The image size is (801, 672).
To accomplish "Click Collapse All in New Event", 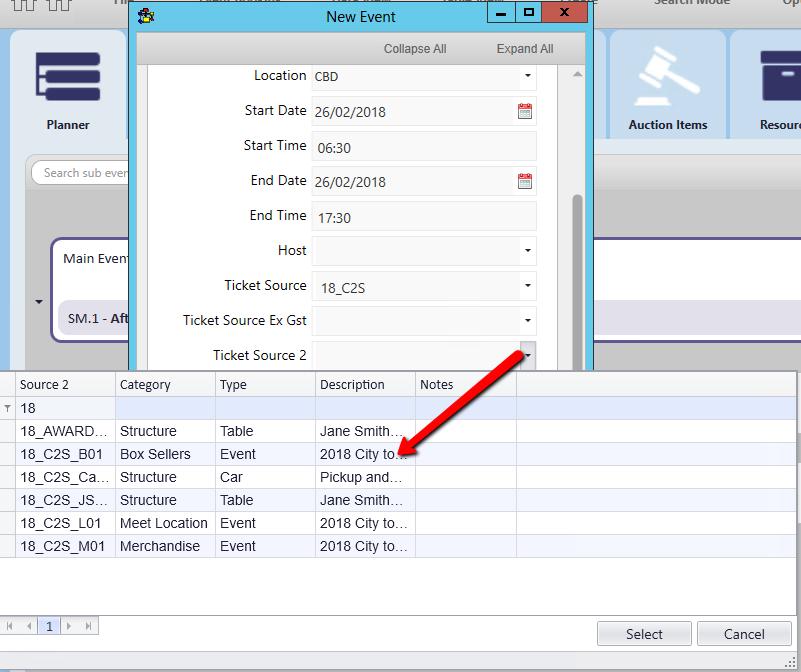I will 415,49.
